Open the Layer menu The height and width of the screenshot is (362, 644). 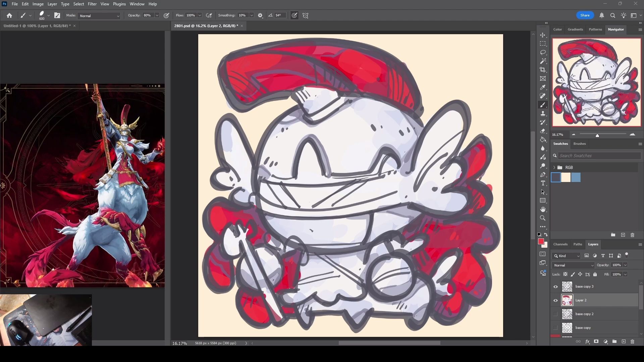pos(52,4)
